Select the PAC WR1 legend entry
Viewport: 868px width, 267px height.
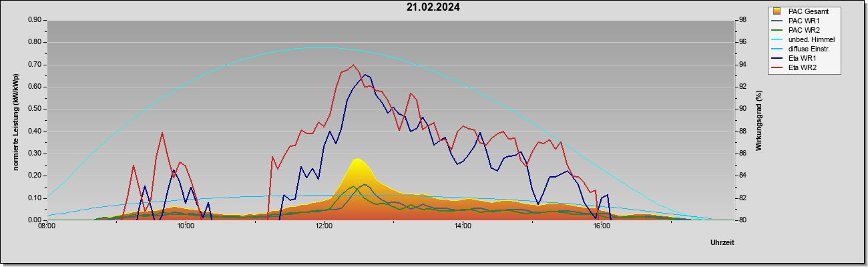(803, 21)
